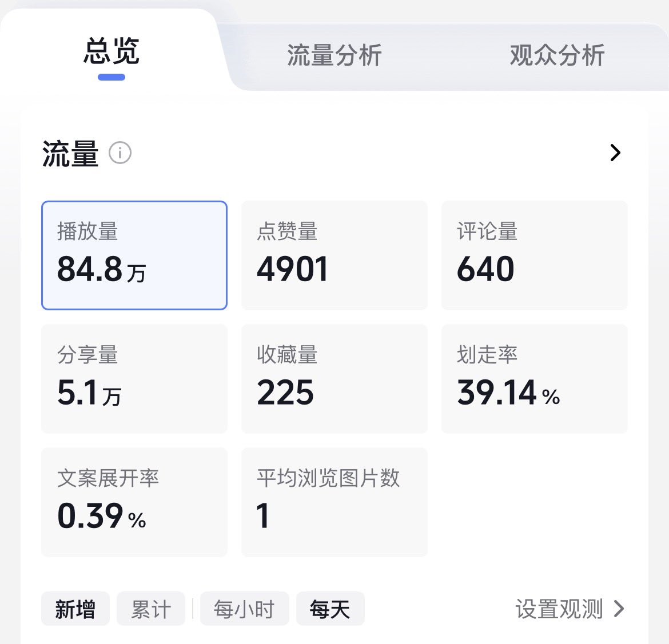Select the 平均浏览图片数 card
Viewport: 669px width, 644px height.
click(334, 502)
